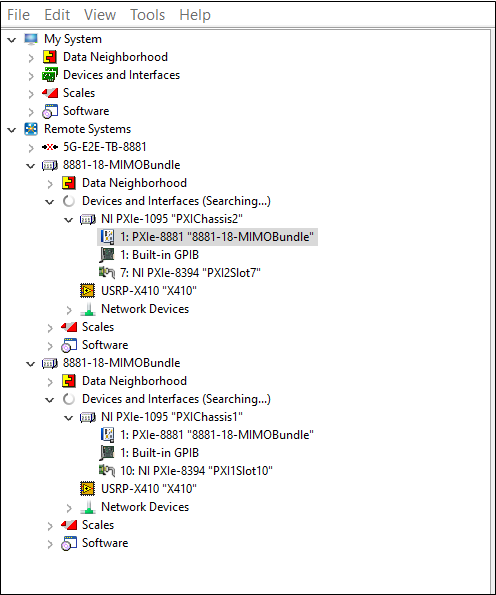Click the Remote Systems network icon
The image size is (496, 595).
(x=31, y=129)
